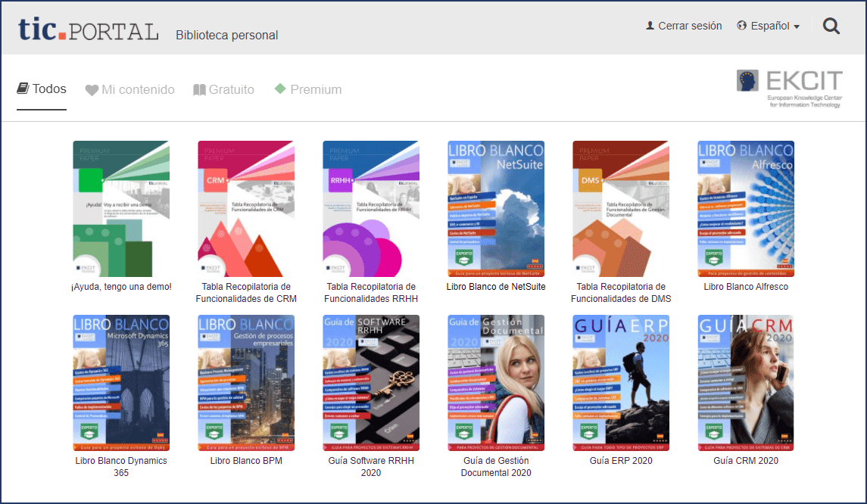The height and width of the screenshot is (504, 867).
Task: Switch to the Premium tab
Action: tap(308, 89)
